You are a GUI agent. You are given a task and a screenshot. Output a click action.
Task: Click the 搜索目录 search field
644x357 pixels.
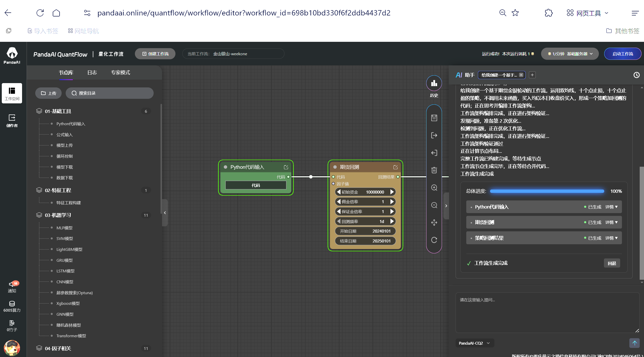pos(110,93)
